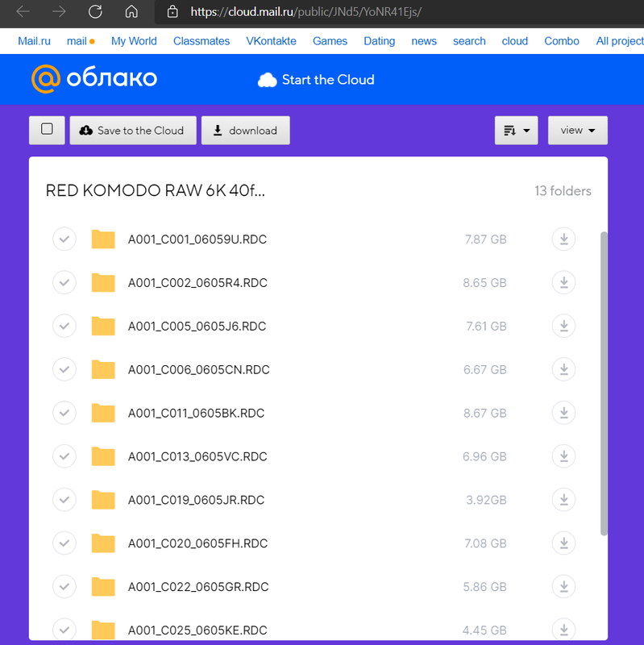Click the browser home icon

131,11
